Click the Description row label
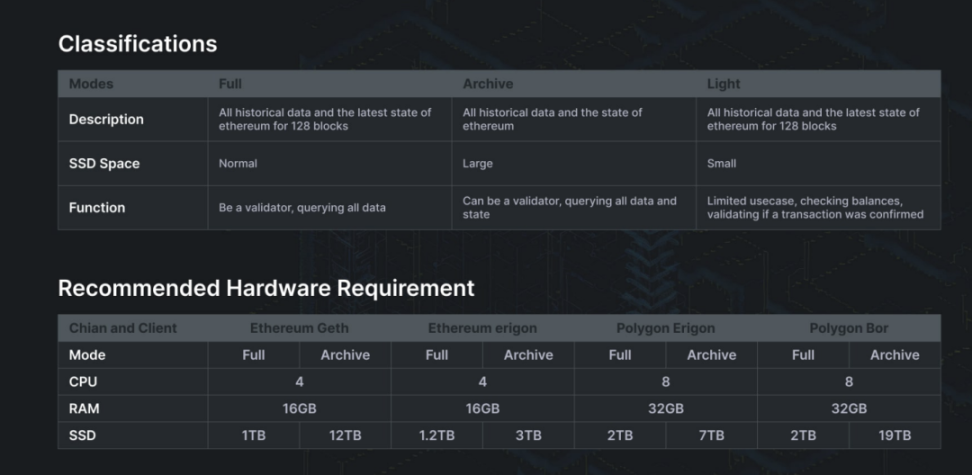The image size is (972, 475). [106, 119]
